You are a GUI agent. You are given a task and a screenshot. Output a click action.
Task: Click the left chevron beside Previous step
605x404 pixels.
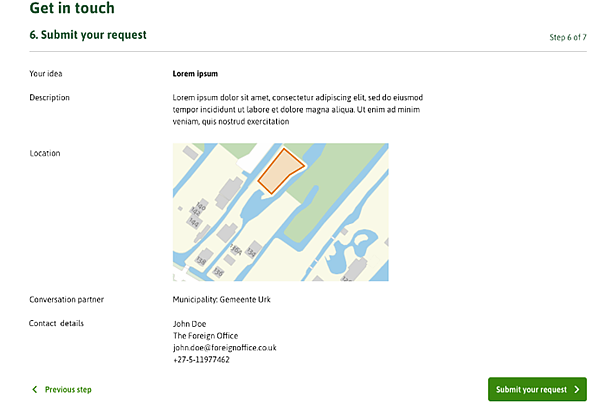click(x=35, y=389)
